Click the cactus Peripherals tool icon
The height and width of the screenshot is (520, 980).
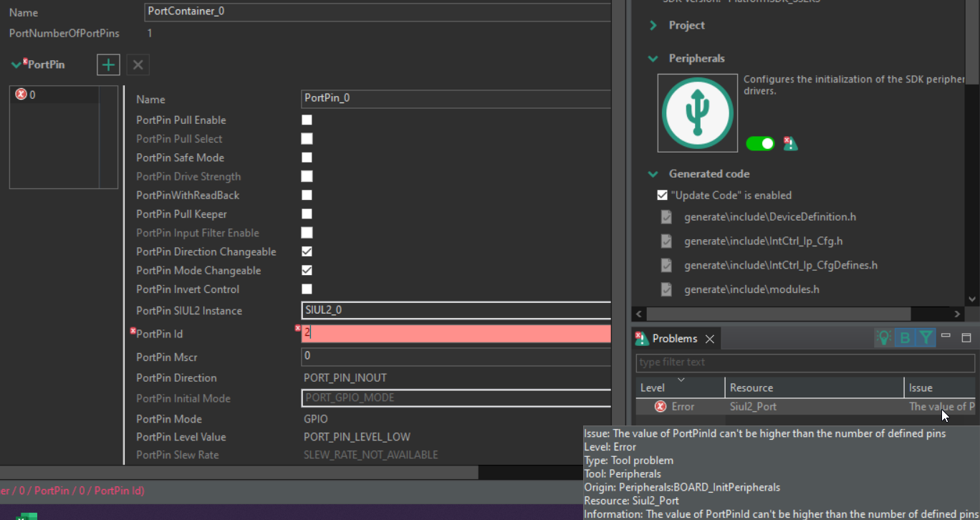697,112
